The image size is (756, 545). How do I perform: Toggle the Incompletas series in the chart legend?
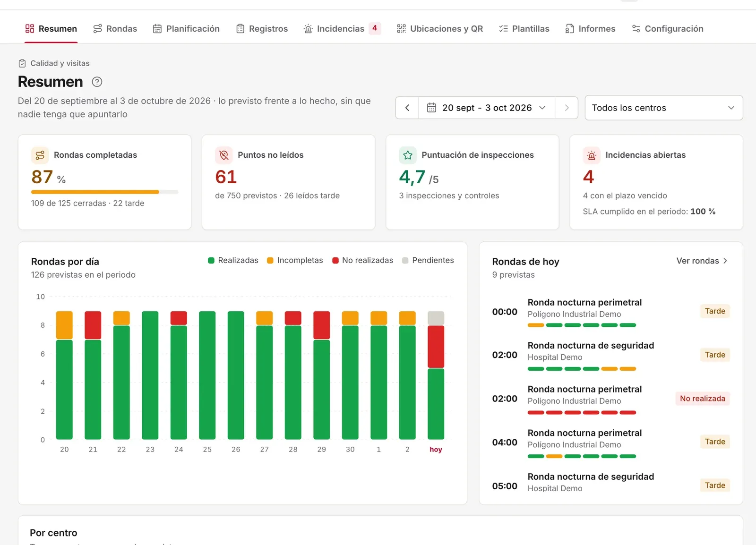[x=295, y=260]
